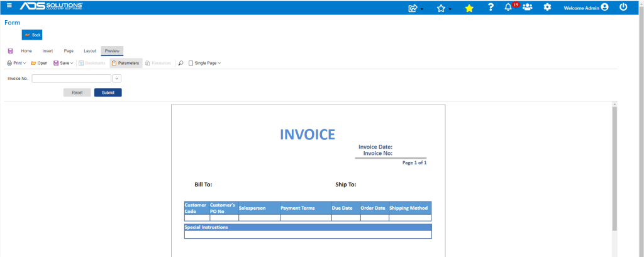
Task: Open help question mark icon
Action: [491, 7]
